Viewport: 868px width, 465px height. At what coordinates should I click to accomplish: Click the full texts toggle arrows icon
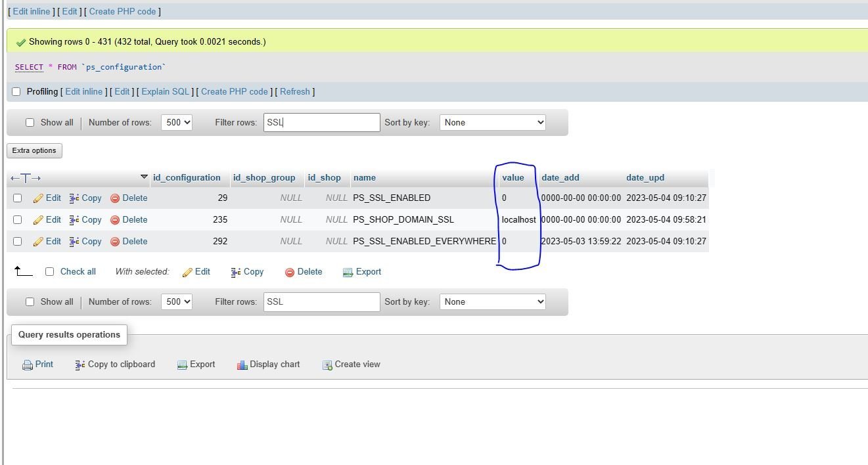point(26,178)
